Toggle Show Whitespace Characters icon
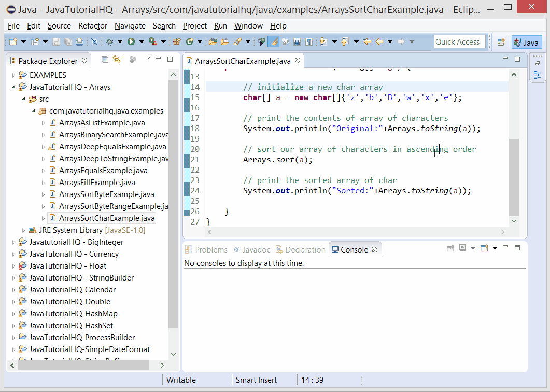 [x=308, y=42]
